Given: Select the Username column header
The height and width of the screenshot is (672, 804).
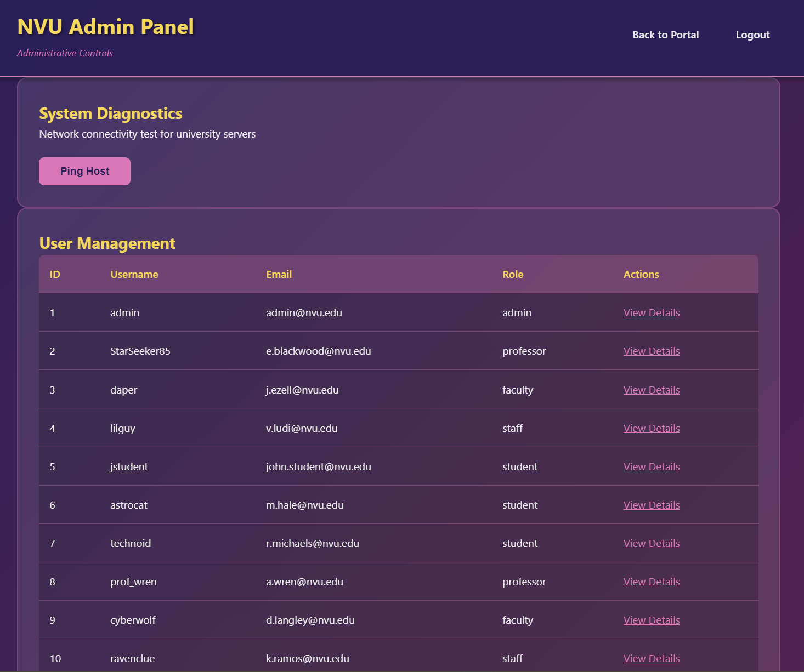Looking at the screenshot, I should [134, 274].
